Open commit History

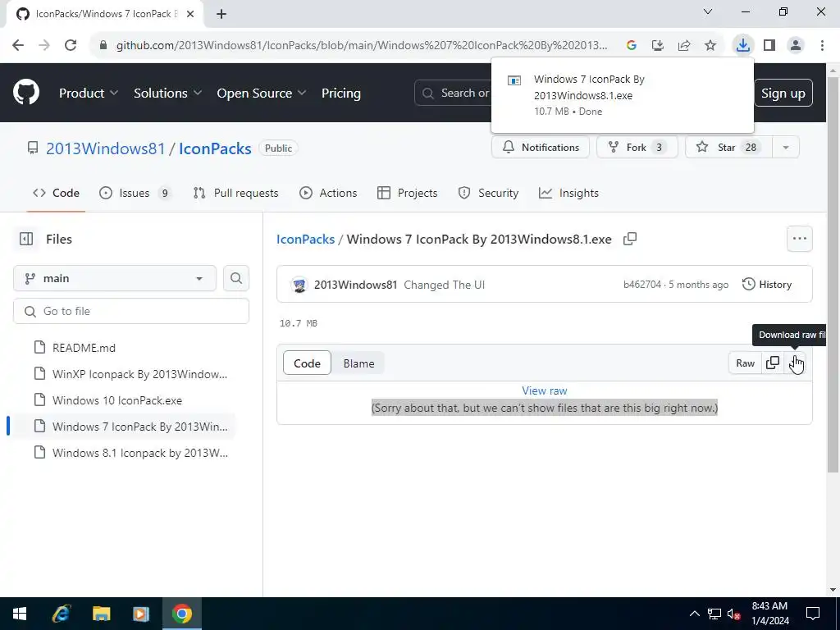(767, 285)
